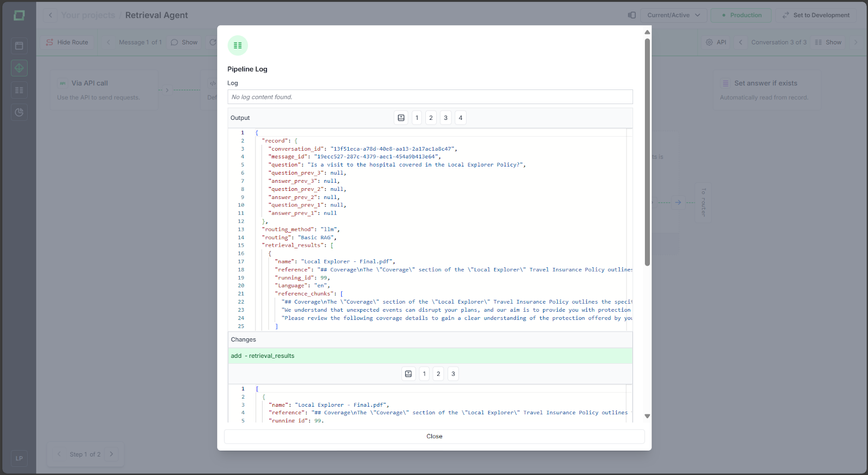Go to the previous message arrow

click(108, 42)
